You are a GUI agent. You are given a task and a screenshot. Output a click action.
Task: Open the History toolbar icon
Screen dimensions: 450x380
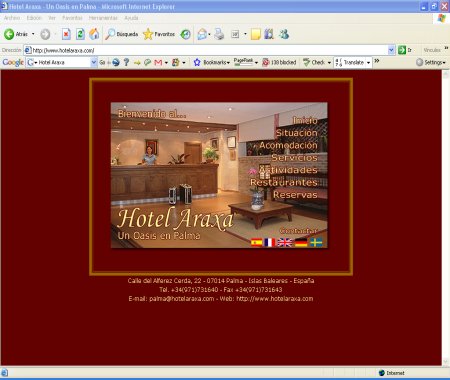point(186,34)
